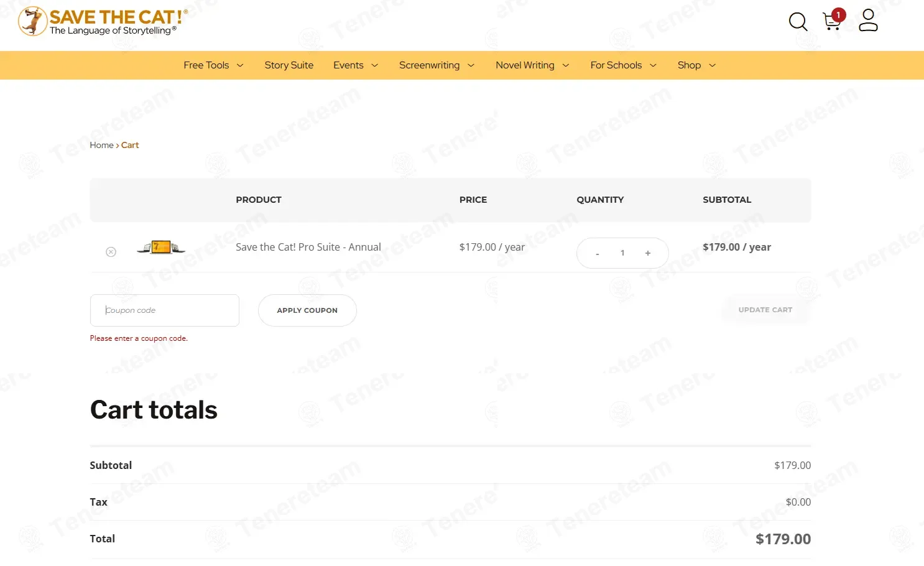Click the 'Please enter a coupon code.' message
This screenshot has height=566, width=924.
click(x=139, y=338)
